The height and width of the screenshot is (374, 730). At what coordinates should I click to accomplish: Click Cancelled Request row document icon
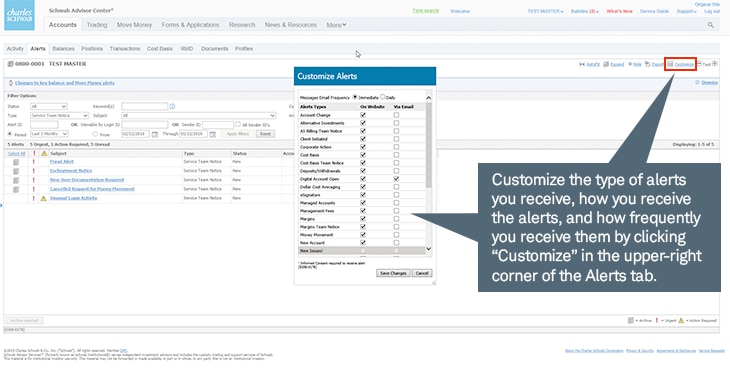coord(16,190)
